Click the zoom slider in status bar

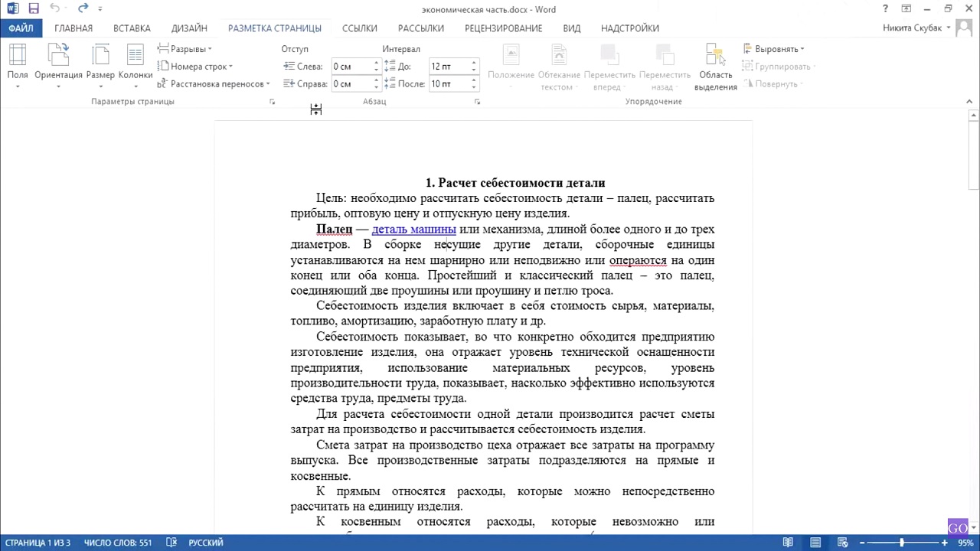coord(901,543)
